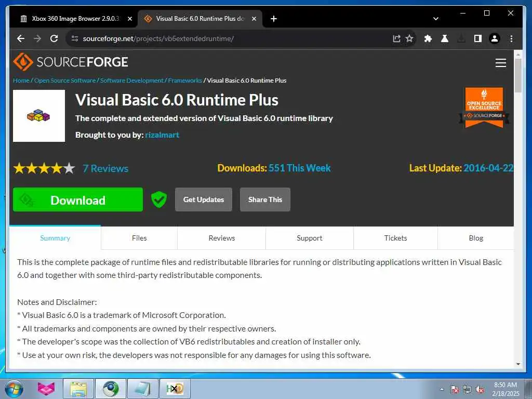Switch to the Support tab
Image resolution: width=532 pixels, height=399 pixels.
[x=310, y=238]
